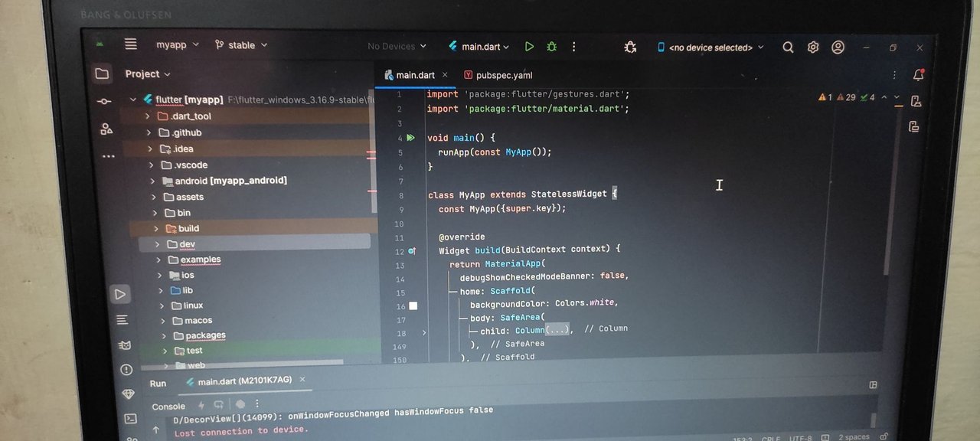Switch to the pubspec.yaml tab
980x441 pixels.
pyautogui.click(x=498, y=75)
